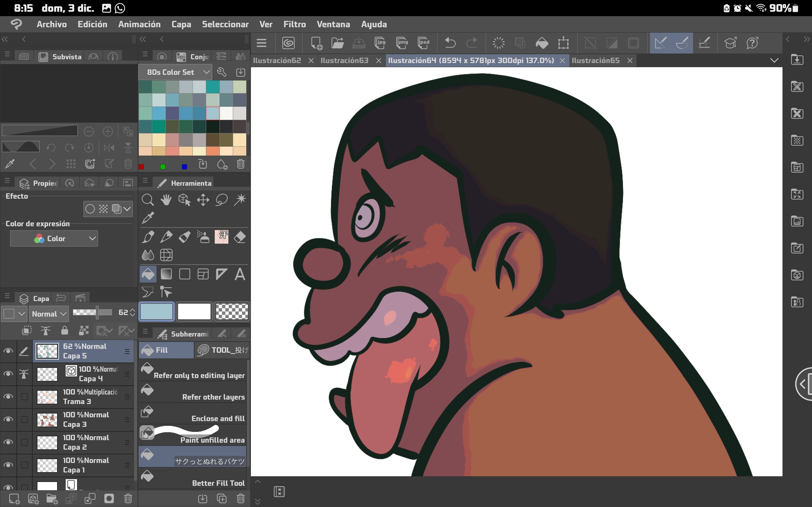Select the Hand move tool
Image resolution: width=812 pixels, height=507 pixels.
tap(166, 200)
